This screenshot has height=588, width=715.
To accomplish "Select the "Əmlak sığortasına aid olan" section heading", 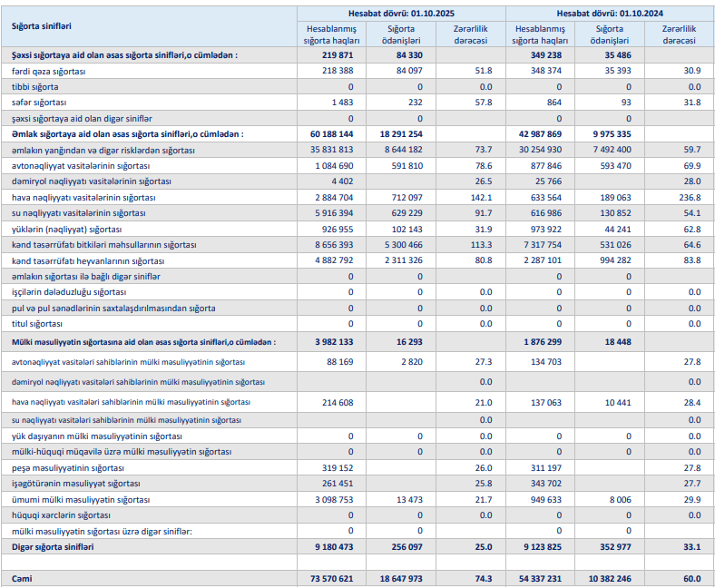I will tap(127, 133).
